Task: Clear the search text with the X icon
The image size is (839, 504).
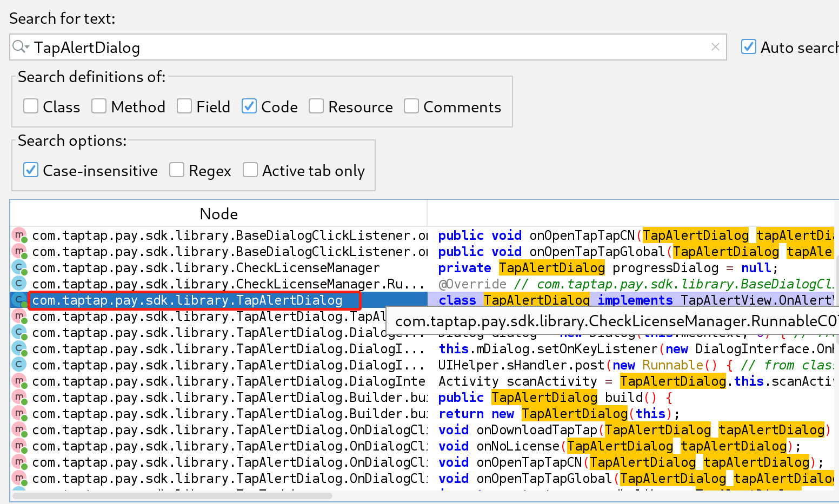Action: coord(715,47)
